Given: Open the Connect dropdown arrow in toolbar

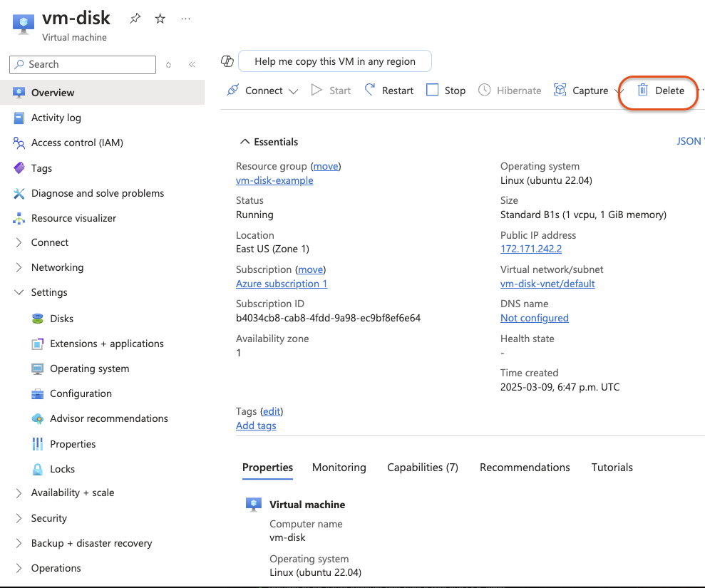Looking at the screenshot, I should [294, 91].
